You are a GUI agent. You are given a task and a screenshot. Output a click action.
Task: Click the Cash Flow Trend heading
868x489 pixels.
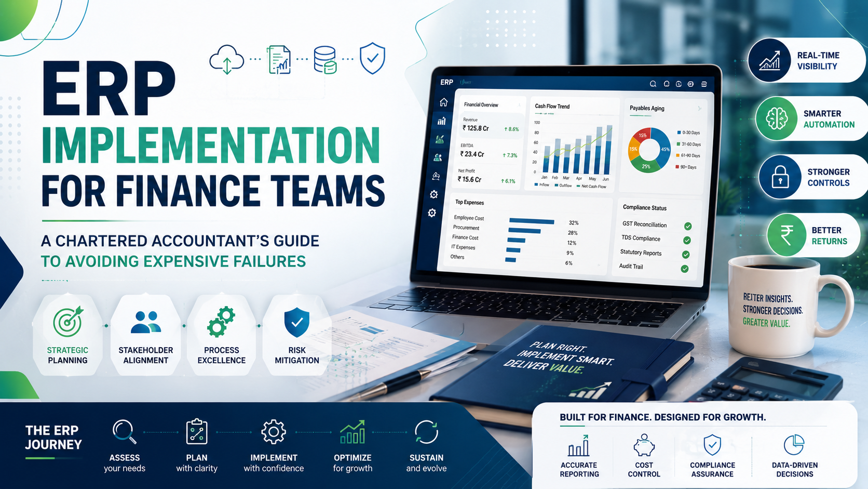552,106
